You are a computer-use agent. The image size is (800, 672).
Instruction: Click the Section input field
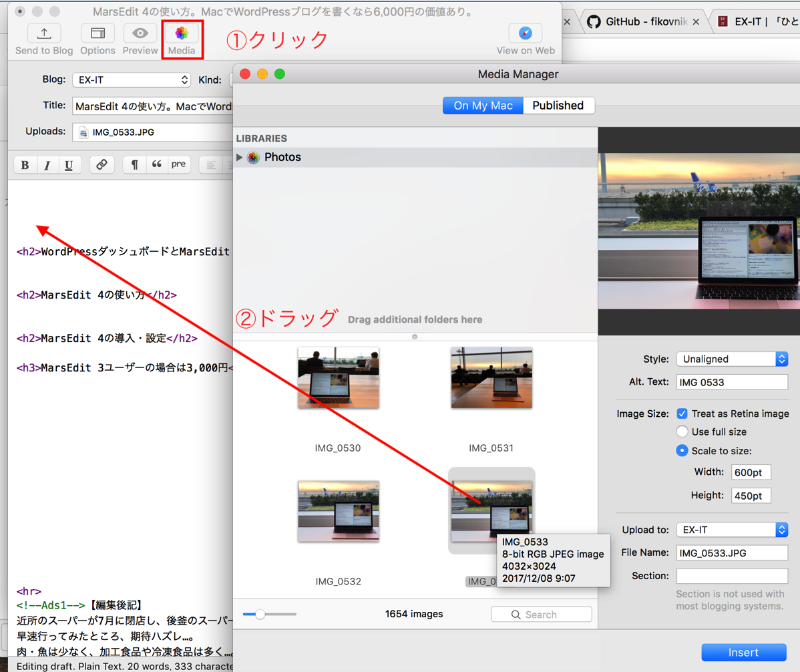732,576
